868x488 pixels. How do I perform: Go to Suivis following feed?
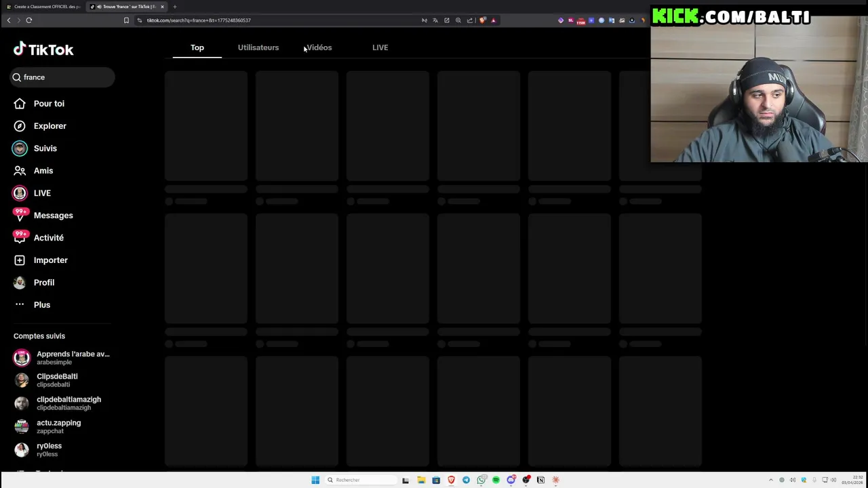point(35,148)
